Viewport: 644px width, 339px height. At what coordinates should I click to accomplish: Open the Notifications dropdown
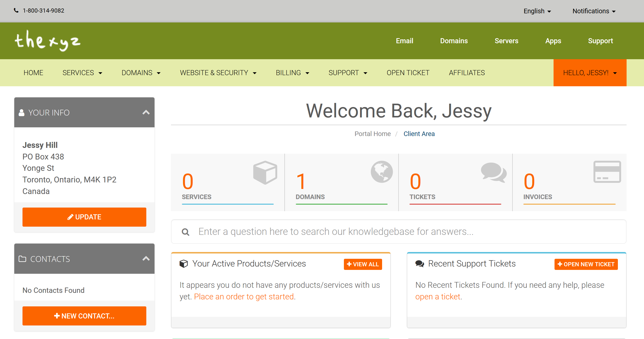[x=594, y=11]
